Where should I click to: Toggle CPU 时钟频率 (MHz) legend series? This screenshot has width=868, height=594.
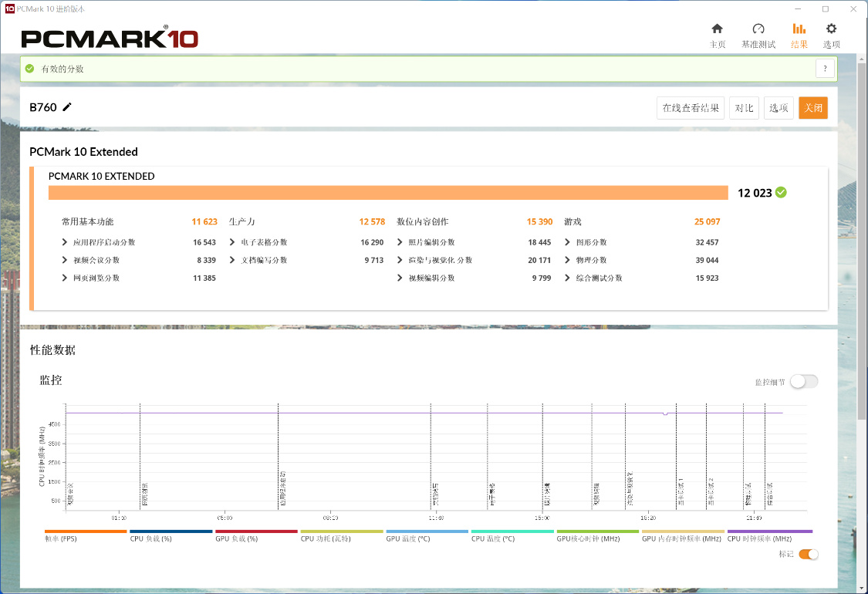pos(769,536)
